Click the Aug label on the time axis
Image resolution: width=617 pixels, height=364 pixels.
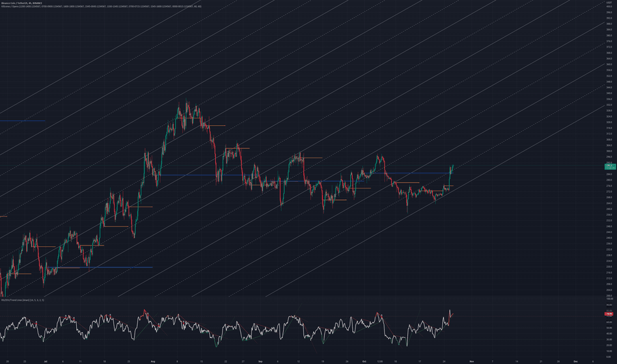[153, 361]
